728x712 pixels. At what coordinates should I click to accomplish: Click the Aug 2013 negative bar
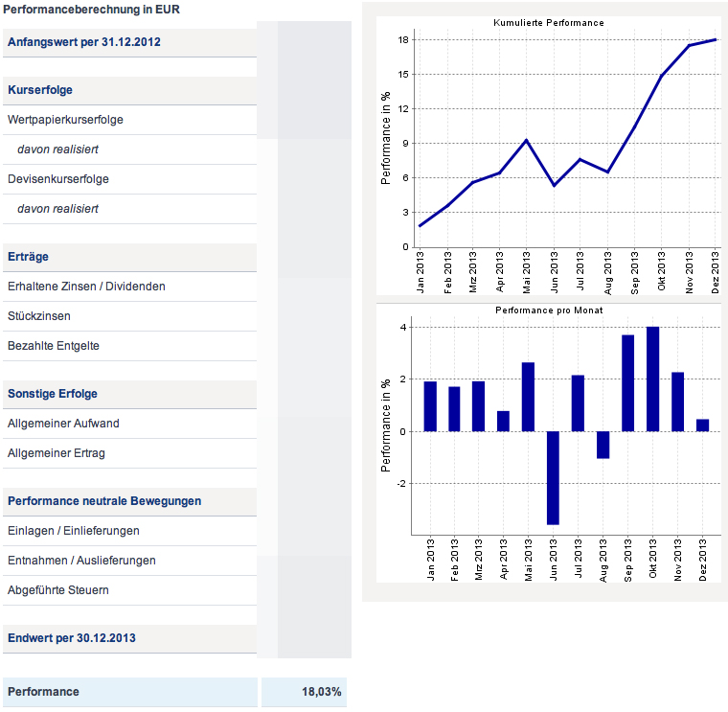(x=603, y=445)
